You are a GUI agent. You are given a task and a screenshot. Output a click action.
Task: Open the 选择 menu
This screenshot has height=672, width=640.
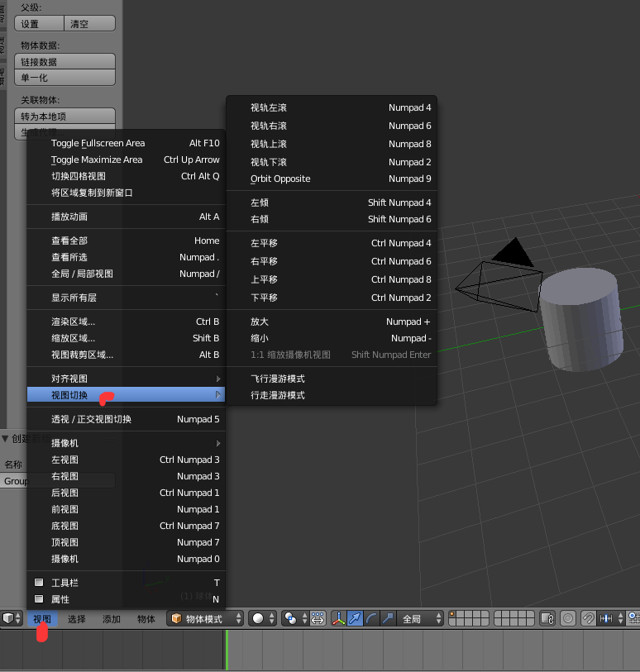pyautogui.click(x=77, y=619)
